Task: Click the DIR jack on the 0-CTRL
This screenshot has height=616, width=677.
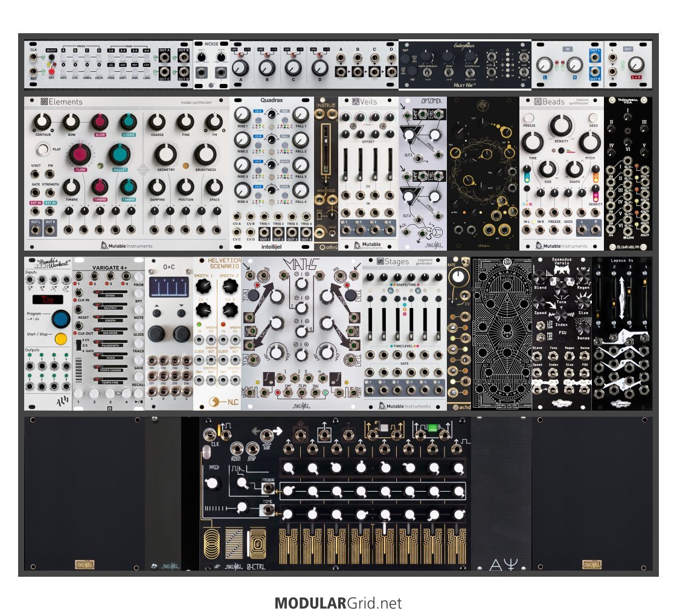Action: (x=267, y=435)
